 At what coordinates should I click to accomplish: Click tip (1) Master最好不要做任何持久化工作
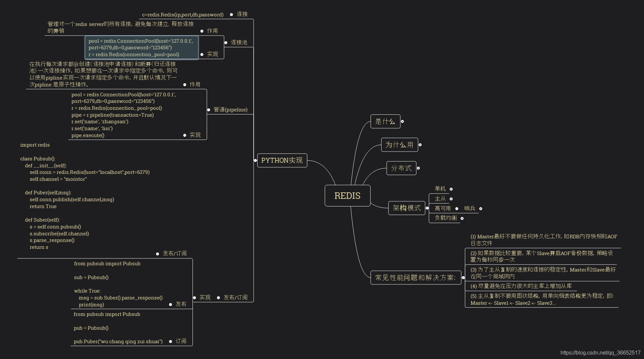point(543,240)
